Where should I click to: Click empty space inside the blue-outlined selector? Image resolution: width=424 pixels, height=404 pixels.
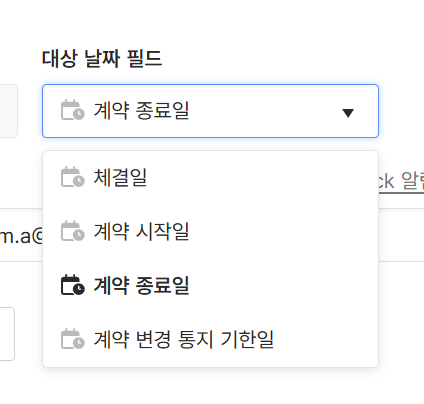tap(263, 111)
